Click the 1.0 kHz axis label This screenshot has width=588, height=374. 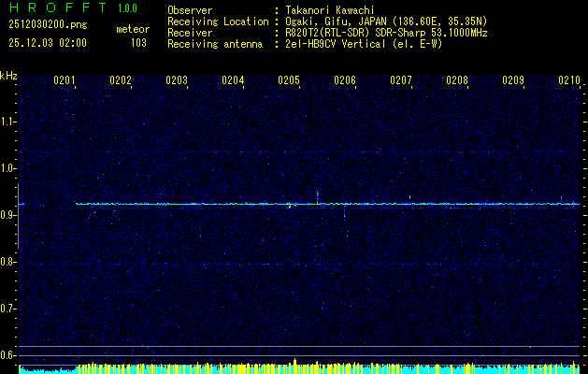8,169
